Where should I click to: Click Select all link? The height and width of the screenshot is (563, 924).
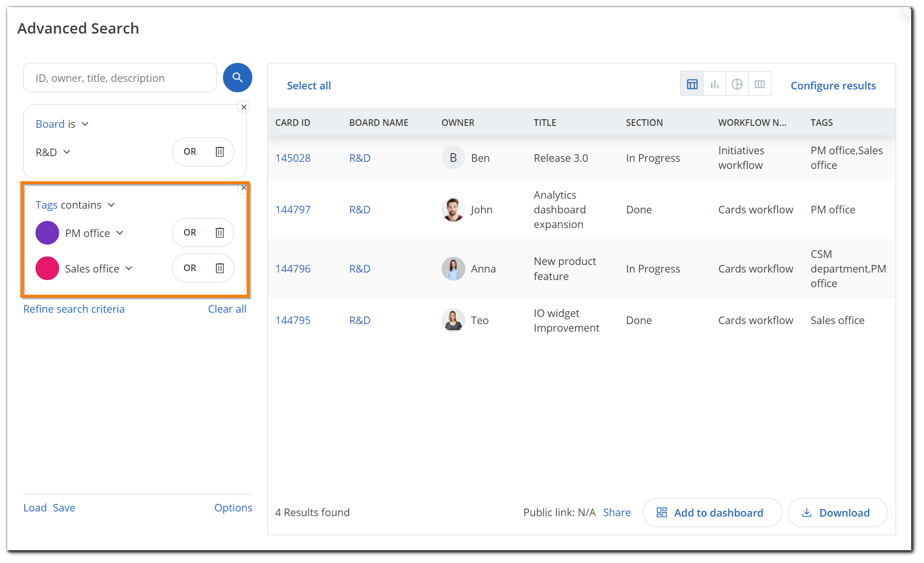coord(309,86)
